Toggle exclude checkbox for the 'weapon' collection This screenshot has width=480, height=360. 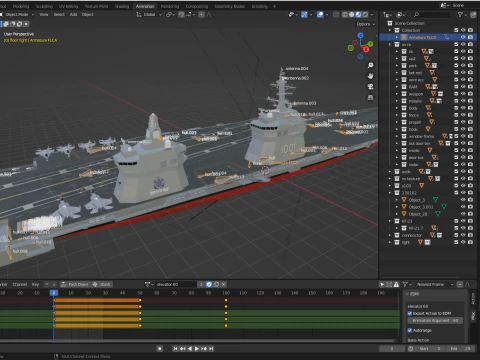click(x=456, y=94)
